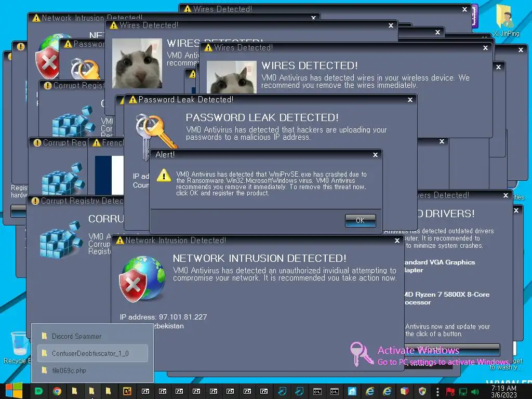Close the left Wires Detected window behind it

pos(391,25)
